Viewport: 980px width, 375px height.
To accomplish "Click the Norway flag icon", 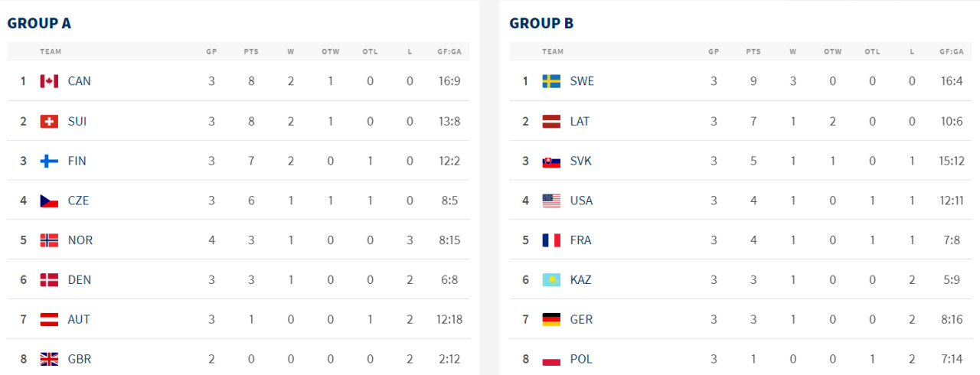I will pos(49,240).
